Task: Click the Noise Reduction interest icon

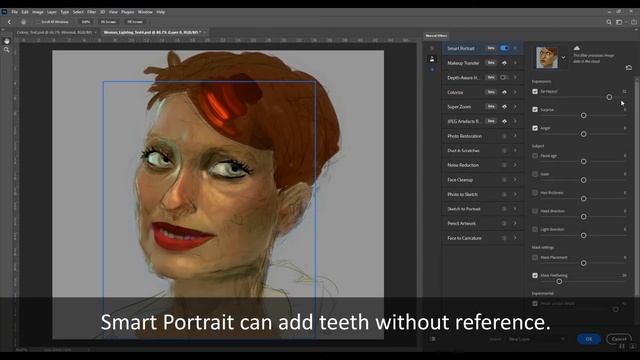Action: [x=504, y=165]
